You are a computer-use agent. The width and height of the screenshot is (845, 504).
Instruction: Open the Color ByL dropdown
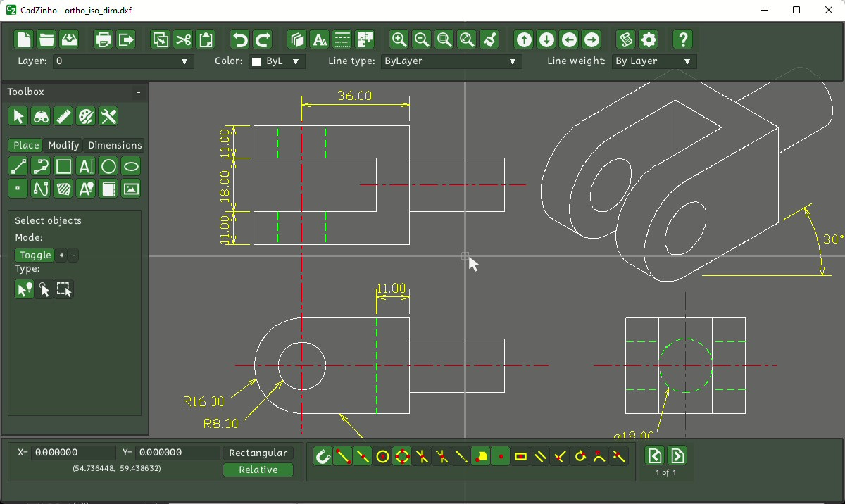(x=277, y=61)
